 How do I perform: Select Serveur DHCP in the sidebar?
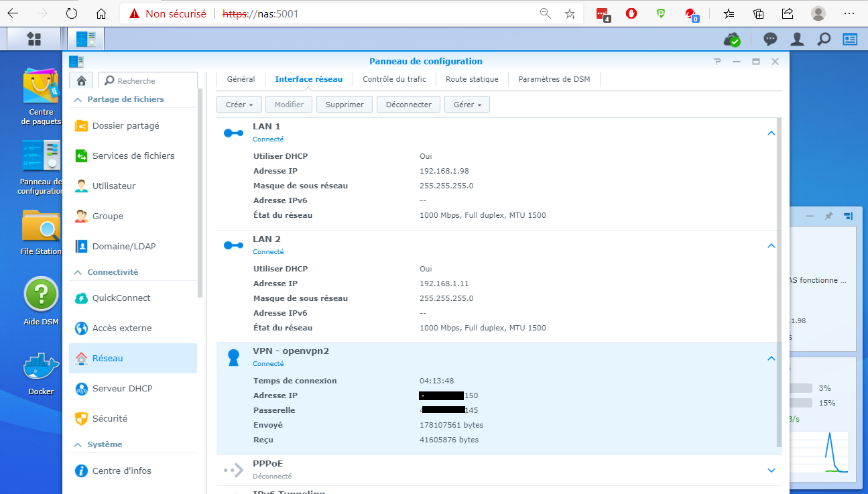click(x=122, y=388)
